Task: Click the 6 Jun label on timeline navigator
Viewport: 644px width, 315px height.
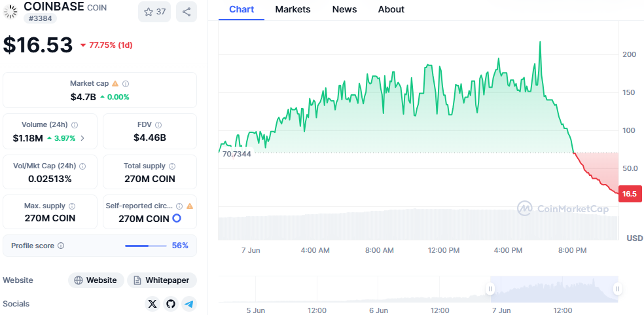Action: pyautogui.click(x=378, y=310)
